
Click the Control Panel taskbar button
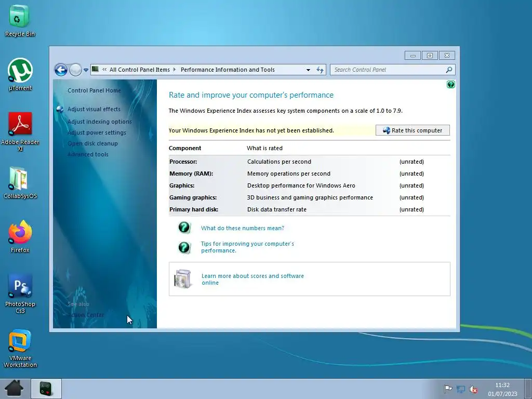46,389
